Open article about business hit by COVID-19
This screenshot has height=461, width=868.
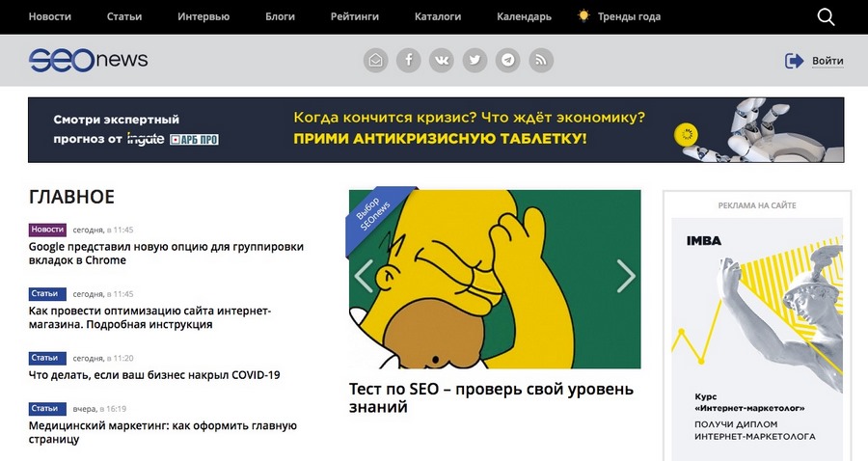click(154, 374)
